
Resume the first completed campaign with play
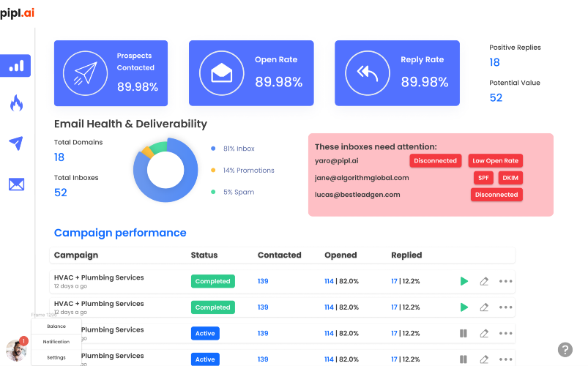464,281
